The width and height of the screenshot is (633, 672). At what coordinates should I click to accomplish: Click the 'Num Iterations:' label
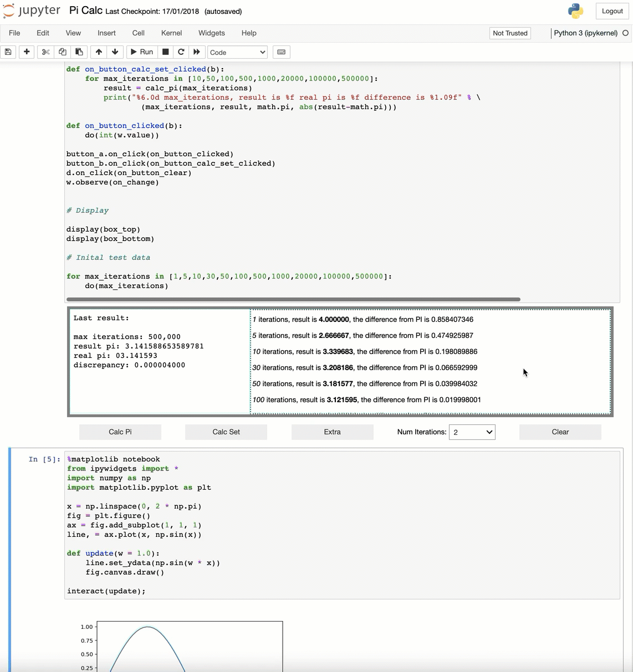[422, 432]
